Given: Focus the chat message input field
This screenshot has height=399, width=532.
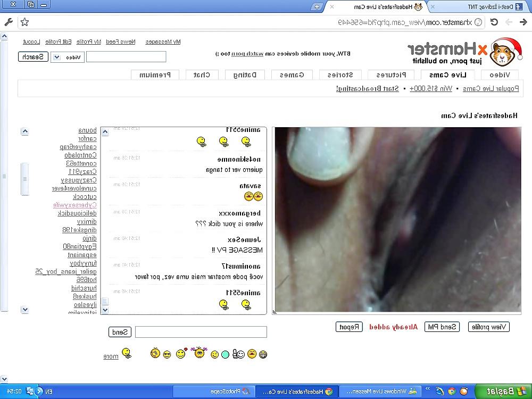Looking at the screenshot, I should 201,332.
